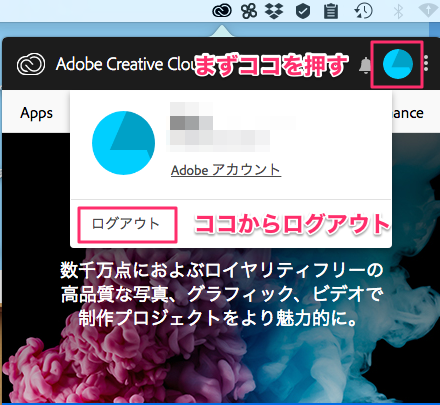Click Creative Cloud icon in macOS menu bar
440x405 pixels.
click(x=222, y=11)
